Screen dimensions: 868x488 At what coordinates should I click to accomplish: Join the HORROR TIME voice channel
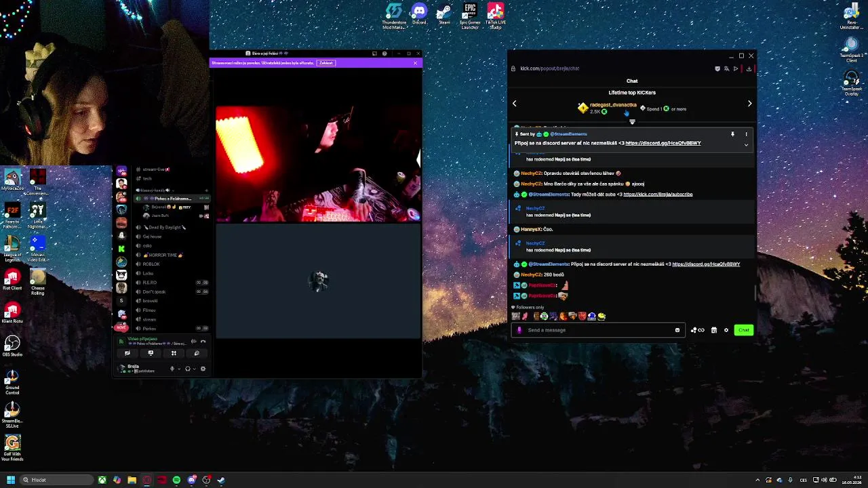(163, 255)
